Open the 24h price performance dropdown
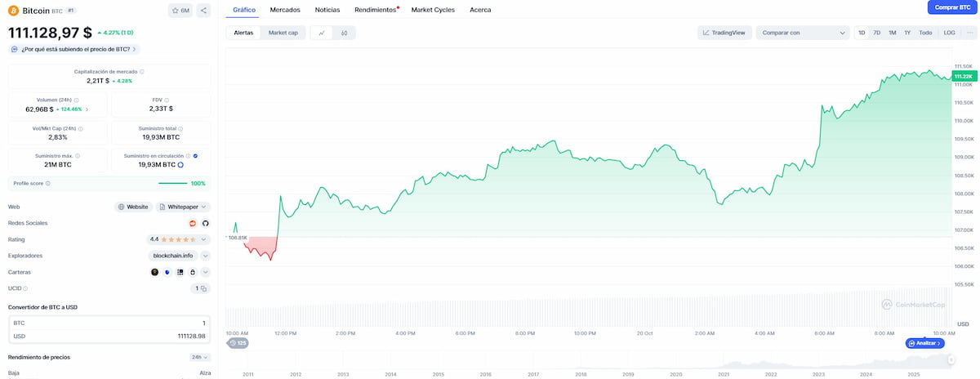 (199, 357)
